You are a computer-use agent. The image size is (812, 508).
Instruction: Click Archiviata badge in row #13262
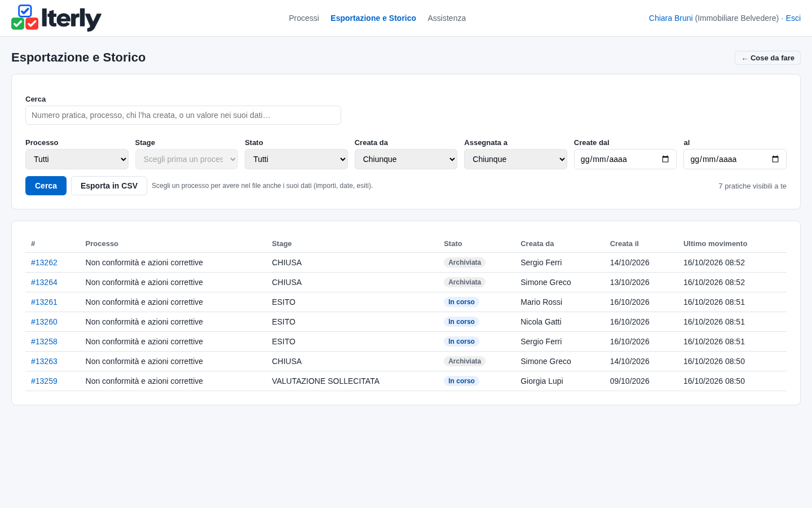465,262
